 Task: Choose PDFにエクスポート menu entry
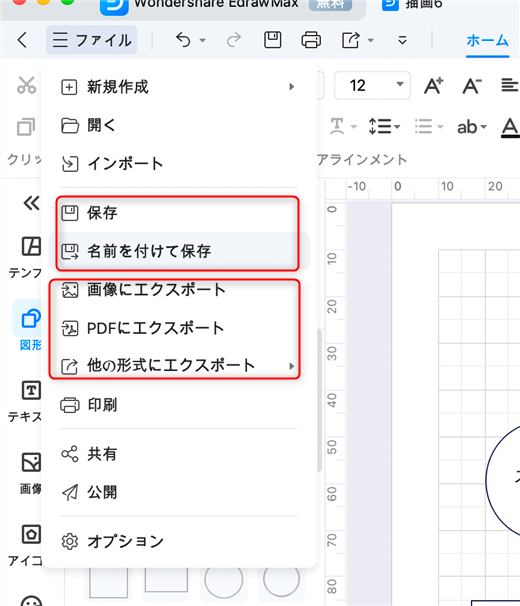pyautogui.click(x=178, y=329)
